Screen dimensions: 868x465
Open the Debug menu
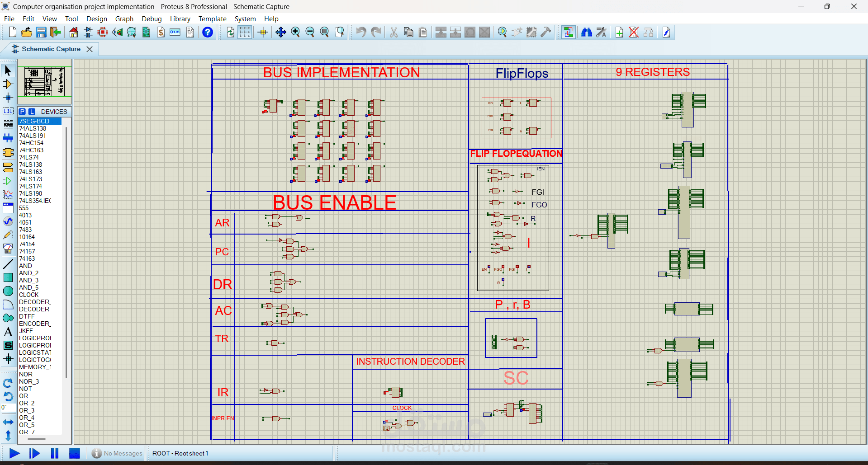pos(152,19)
